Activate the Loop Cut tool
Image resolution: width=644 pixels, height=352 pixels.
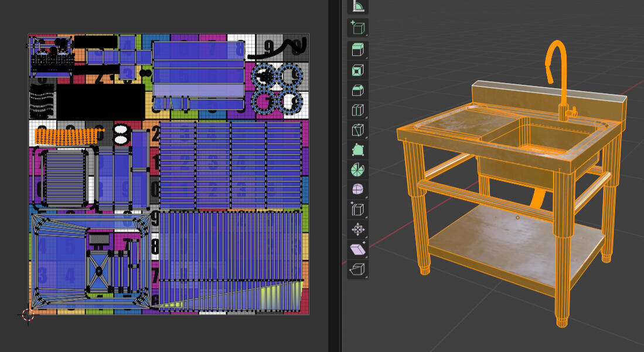click(x=357, y=110)
